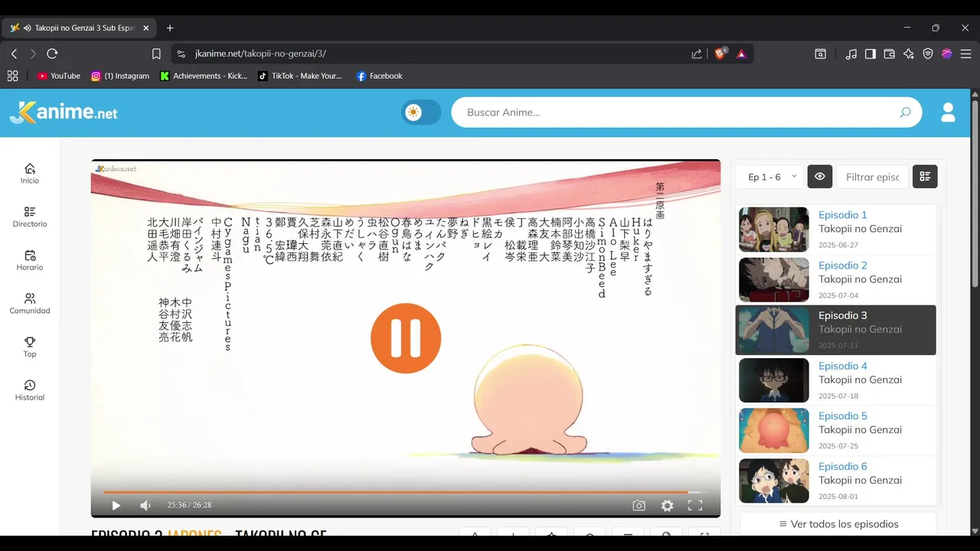Viewport: 980px width, 551px height.
Task: Open Brave Rewards triangle icon
Action: [741, 54]
